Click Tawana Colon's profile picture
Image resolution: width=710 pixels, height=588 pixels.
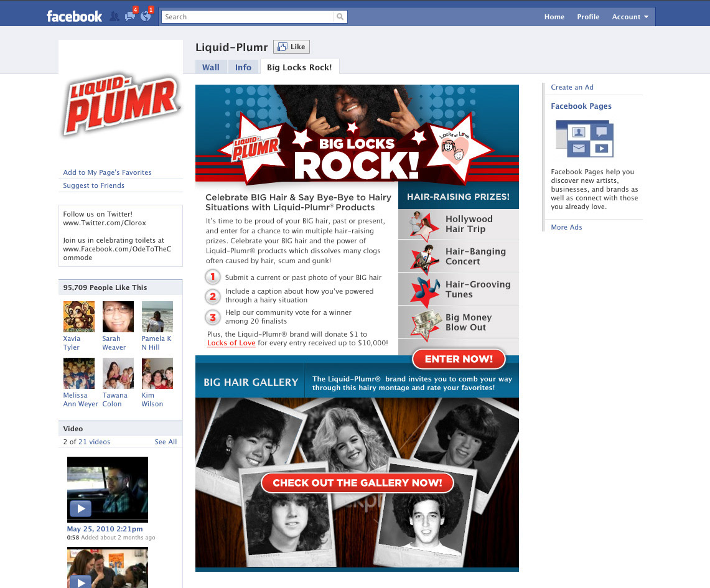click(x=118, y=373)
